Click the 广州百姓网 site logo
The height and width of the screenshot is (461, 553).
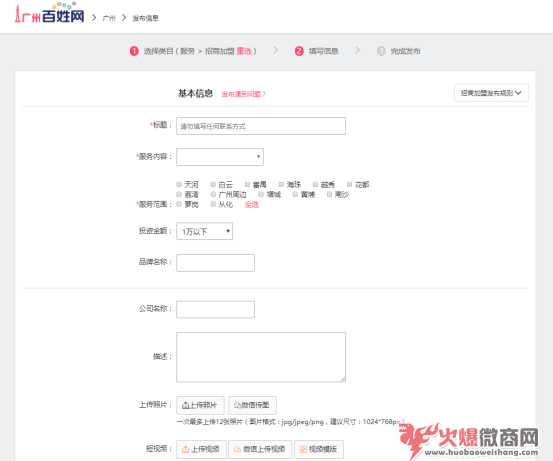coord(49,13)
